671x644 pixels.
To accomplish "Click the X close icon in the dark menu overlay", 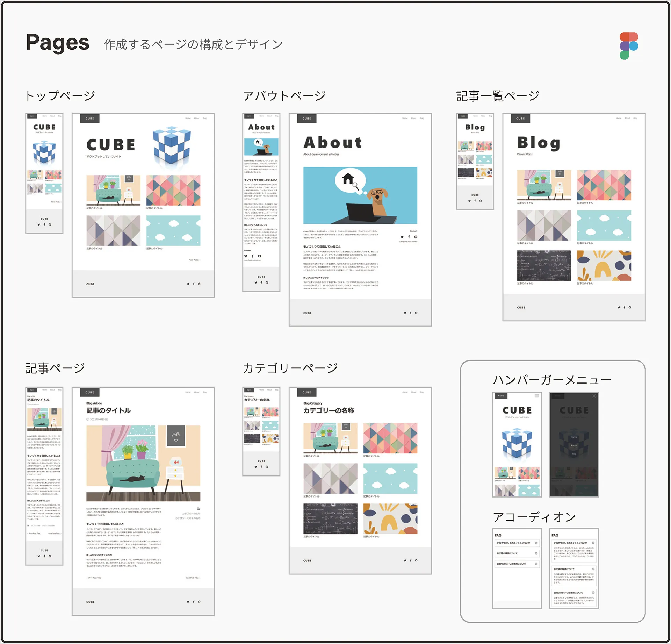I will [x=594, y=396].
